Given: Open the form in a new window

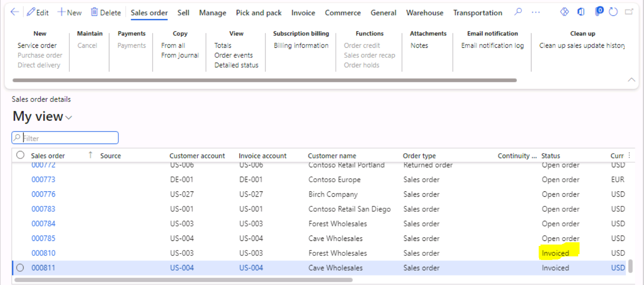Looking at the screenshot, I should (629, 12).
